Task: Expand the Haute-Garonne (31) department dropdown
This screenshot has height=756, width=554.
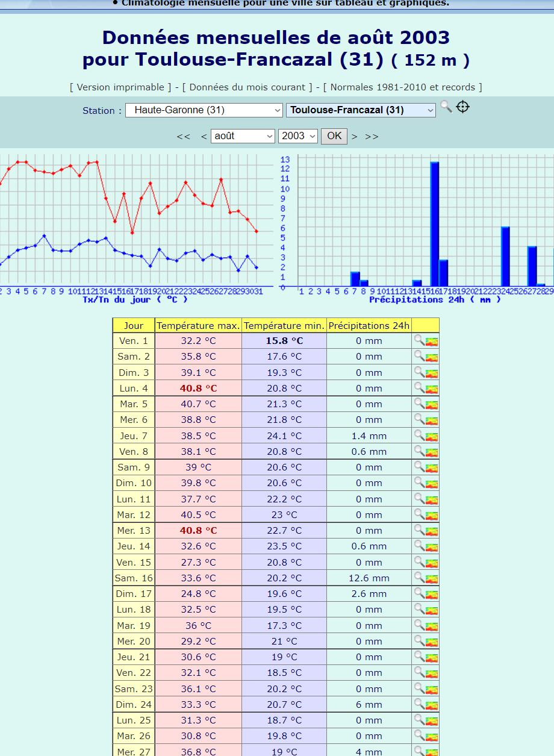Action: tap(204, 110)
